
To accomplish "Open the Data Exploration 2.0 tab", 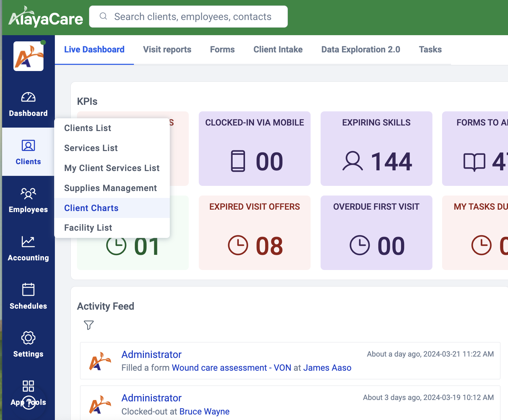I will [361, 49].
